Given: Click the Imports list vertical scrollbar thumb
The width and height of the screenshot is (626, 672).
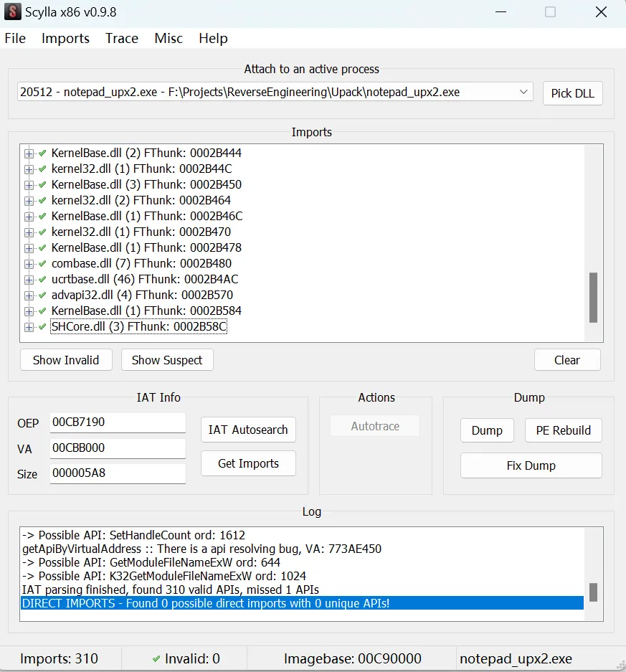Looking at the screenshot, I should click(x=593, y=297).
